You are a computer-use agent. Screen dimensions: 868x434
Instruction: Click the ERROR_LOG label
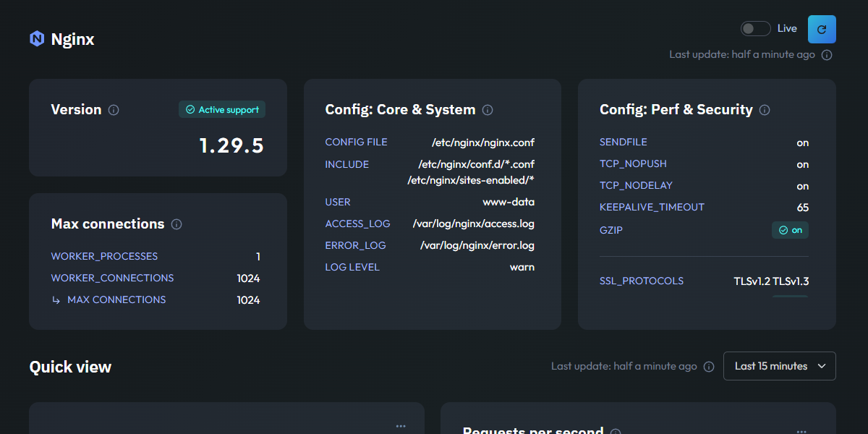[355, 245]
